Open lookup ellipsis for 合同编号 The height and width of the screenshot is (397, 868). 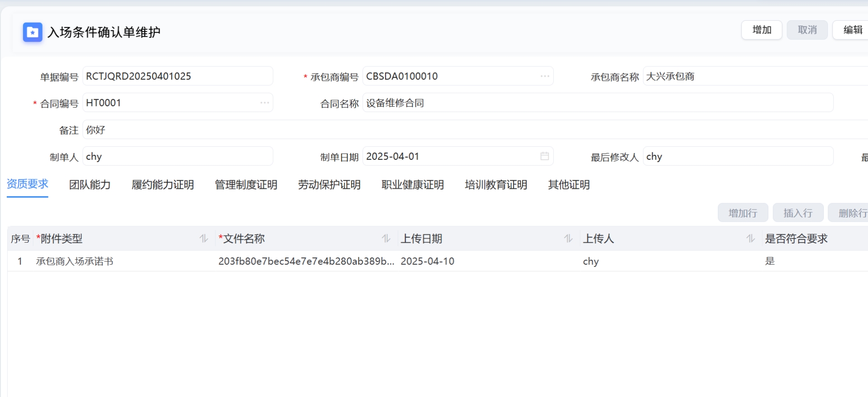(x=264, y=103)
